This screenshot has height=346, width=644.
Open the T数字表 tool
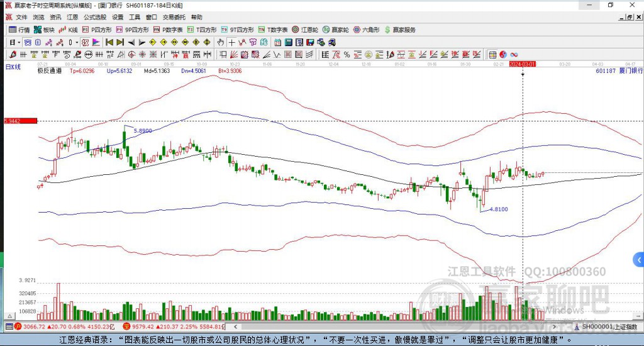(x=273, y=30)
